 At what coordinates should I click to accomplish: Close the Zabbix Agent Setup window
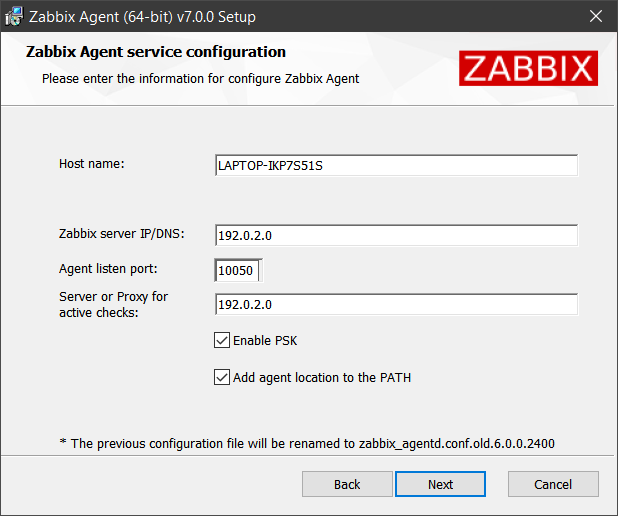coord(596,16)
